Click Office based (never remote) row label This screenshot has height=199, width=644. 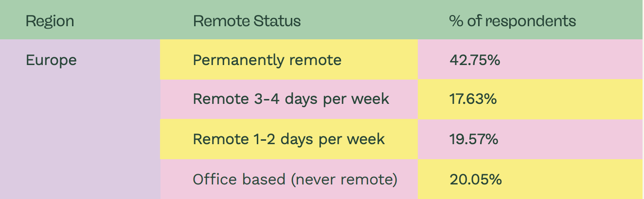295,180
